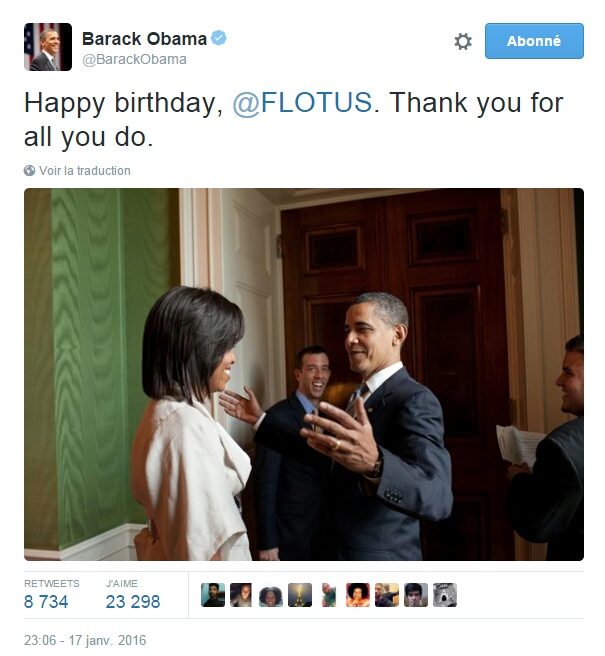Open the first liker avatar
The image size is (605, 656).
(213, 595)
